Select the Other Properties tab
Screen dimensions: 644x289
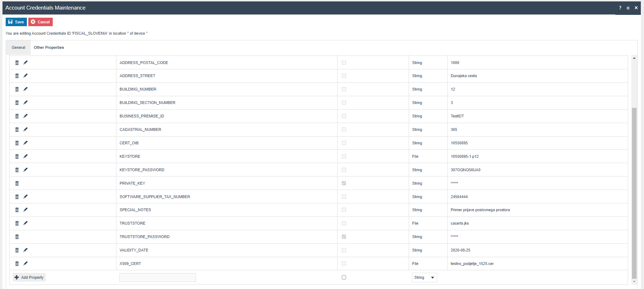point(49,47)
